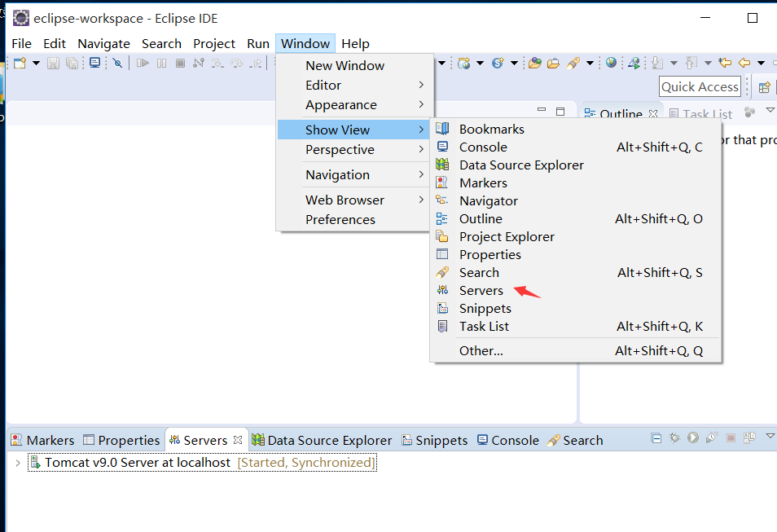Click the Search pen toolbar icon

coord(573,63)
